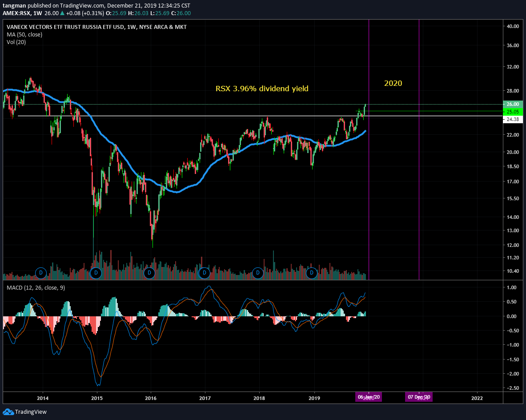Viewport: 526px width, 420px height.
Task: Click the 11.20 value on price axis
Action: (x=513, y=258)
